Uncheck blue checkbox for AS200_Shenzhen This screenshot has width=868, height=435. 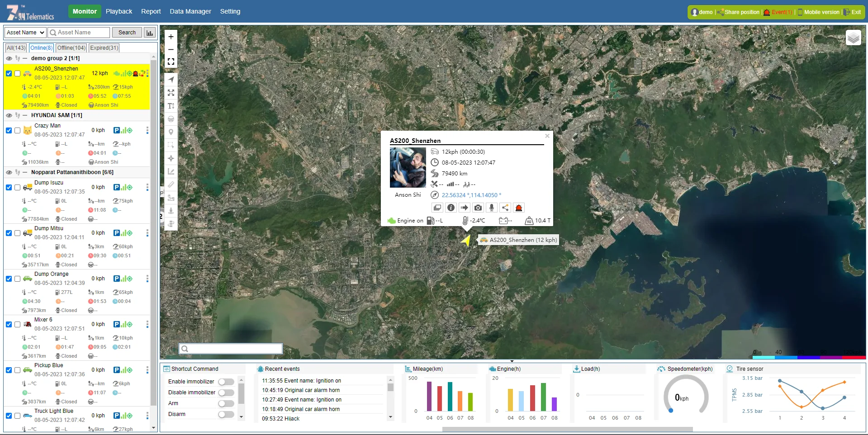pos(9,73)
